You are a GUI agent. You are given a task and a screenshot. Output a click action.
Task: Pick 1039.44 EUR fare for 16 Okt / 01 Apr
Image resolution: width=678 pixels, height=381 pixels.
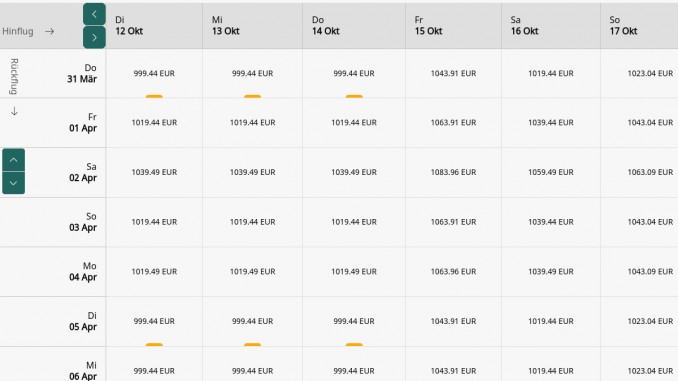(551, 123)
